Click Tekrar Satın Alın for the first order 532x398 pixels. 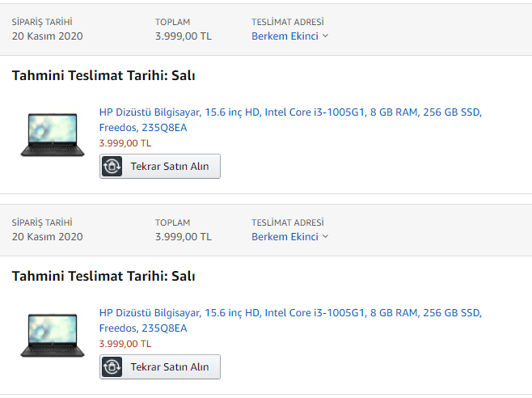[160, 167]
